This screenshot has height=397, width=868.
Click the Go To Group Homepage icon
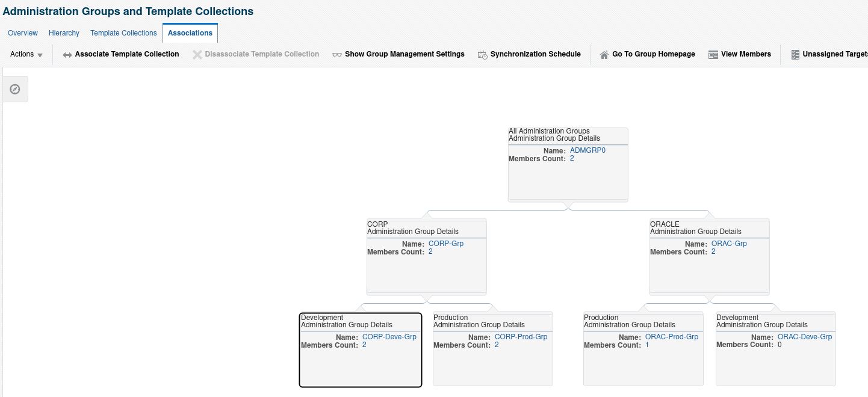coord(604,54)
